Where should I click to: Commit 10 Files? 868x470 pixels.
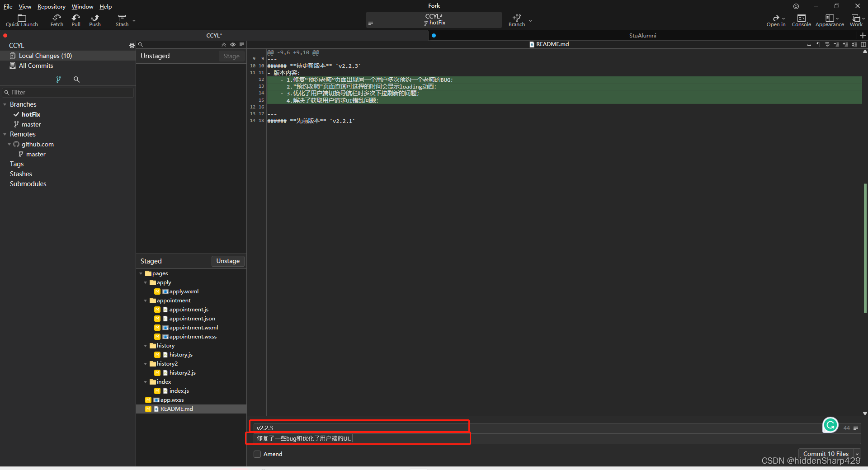(x=826, y=454)
